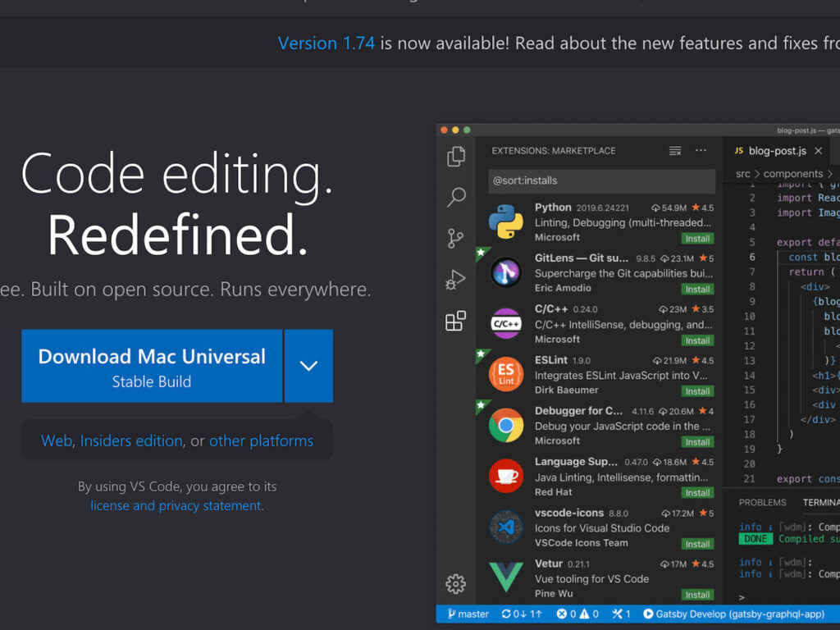Open the Extensions panel more actions ellipsis

coord(701,151)
